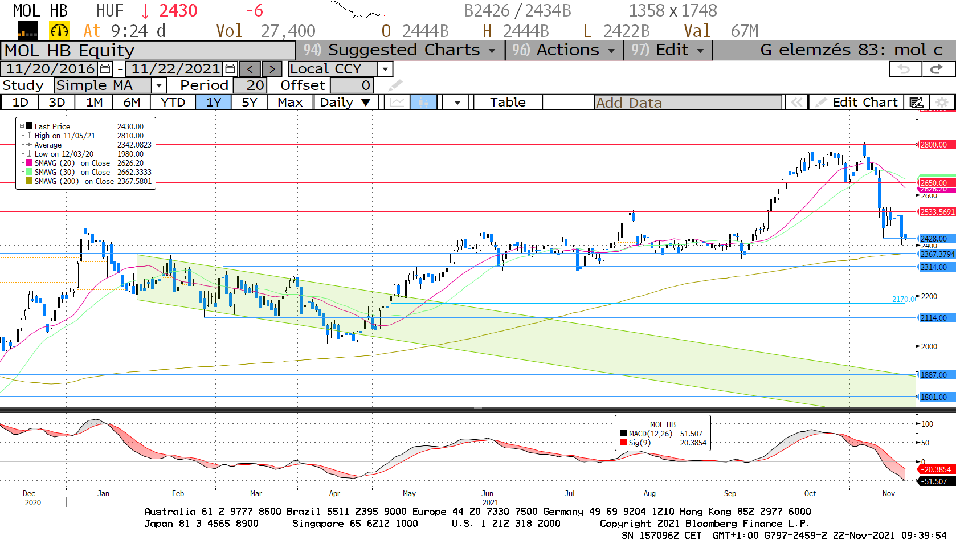Click the intraday sparkline thumbnail
This screenshot has width=956, height=560.
pyautogui.click(x=358, y=10)
